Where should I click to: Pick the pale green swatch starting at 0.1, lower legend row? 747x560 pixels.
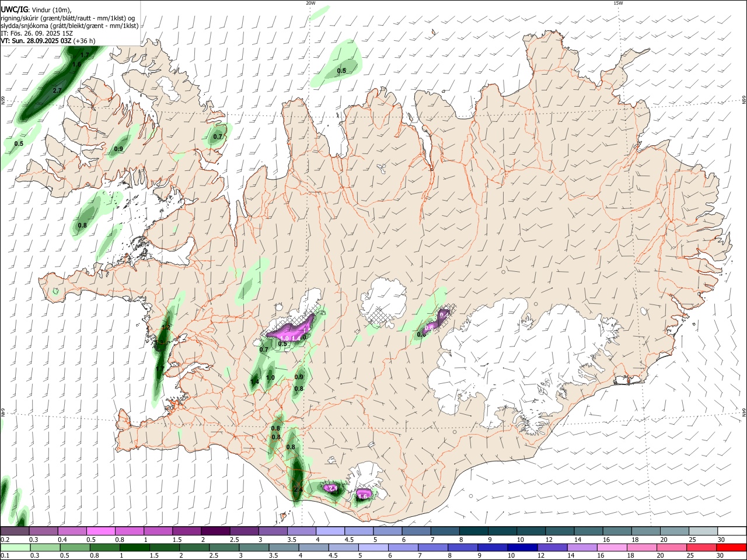tap(15, 547)
